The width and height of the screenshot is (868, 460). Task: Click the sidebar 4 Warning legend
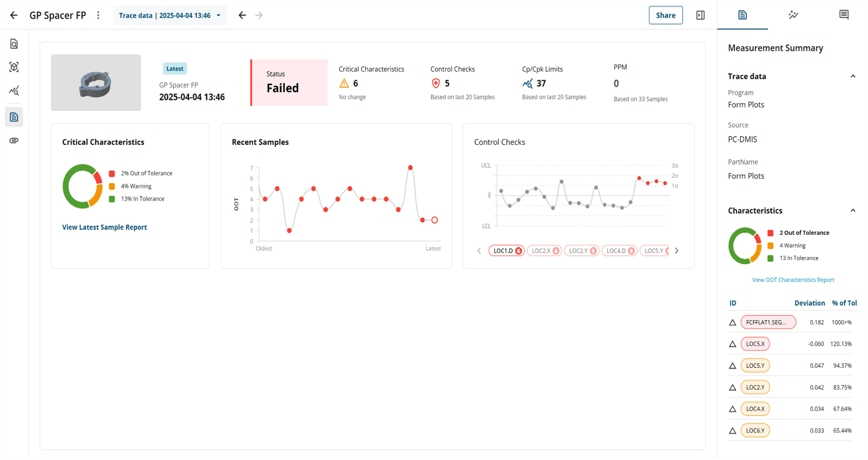tap(786, 246)
